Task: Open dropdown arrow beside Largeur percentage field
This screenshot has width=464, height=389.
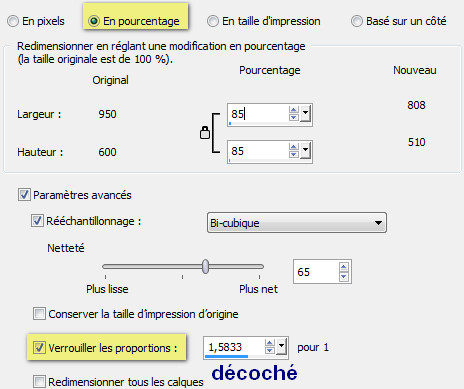Action: point(305,114)
